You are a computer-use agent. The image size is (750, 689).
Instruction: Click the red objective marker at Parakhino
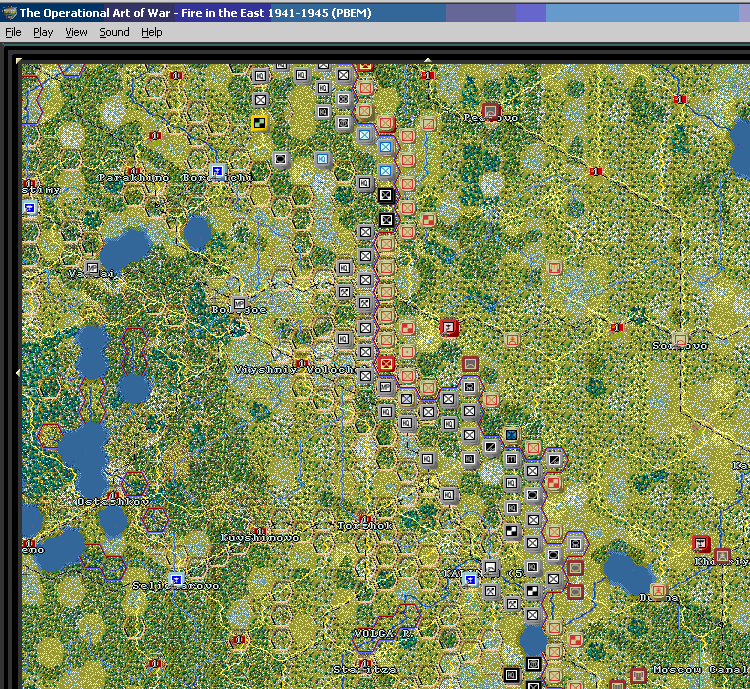pyautogui.click(x=134, y=171)
